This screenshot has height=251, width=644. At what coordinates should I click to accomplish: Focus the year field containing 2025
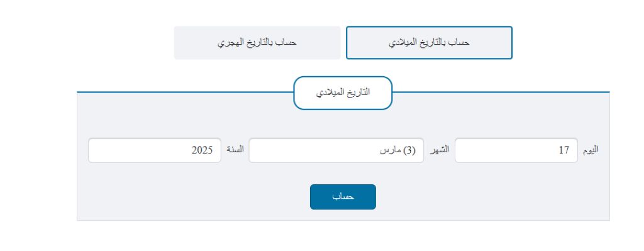155,150
